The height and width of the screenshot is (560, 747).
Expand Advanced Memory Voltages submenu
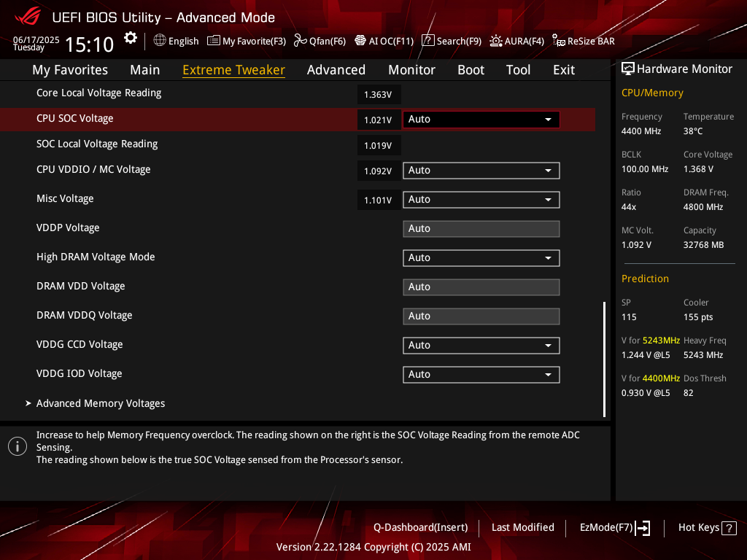pyautogui.click(x=101, y=403)
